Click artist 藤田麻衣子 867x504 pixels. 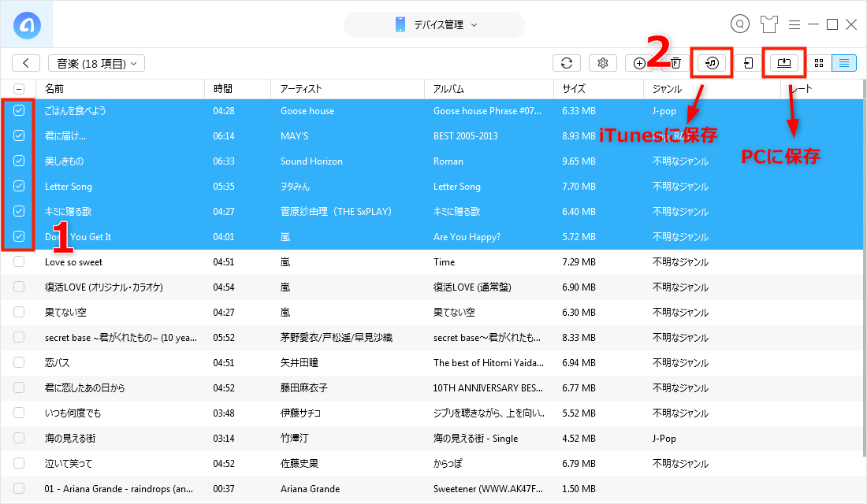coord(304,388)
